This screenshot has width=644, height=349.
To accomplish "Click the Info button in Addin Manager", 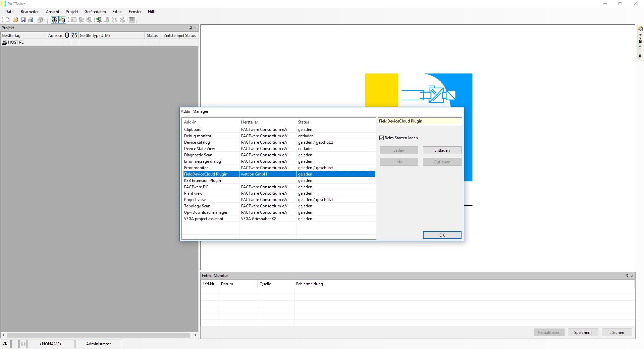I will pos(399,162).
